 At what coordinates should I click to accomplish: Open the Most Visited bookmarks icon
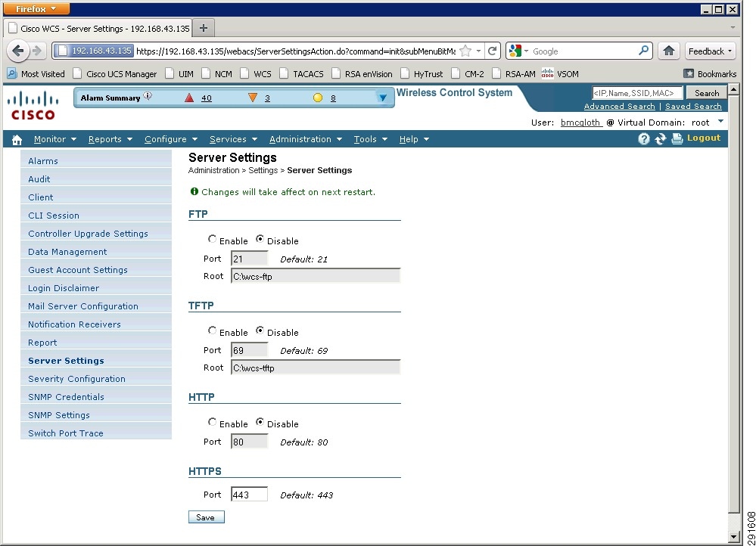pyautogui.click(x=12, y=73)
